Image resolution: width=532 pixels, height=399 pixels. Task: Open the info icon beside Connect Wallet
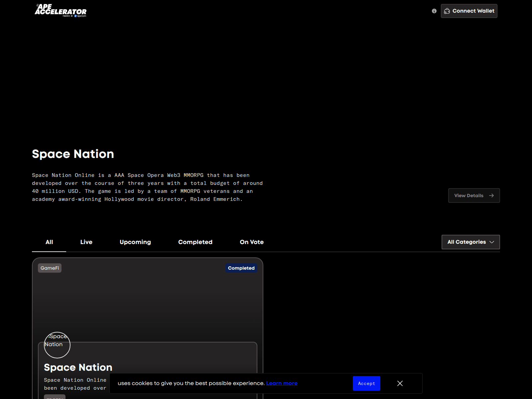click(434, 11)
